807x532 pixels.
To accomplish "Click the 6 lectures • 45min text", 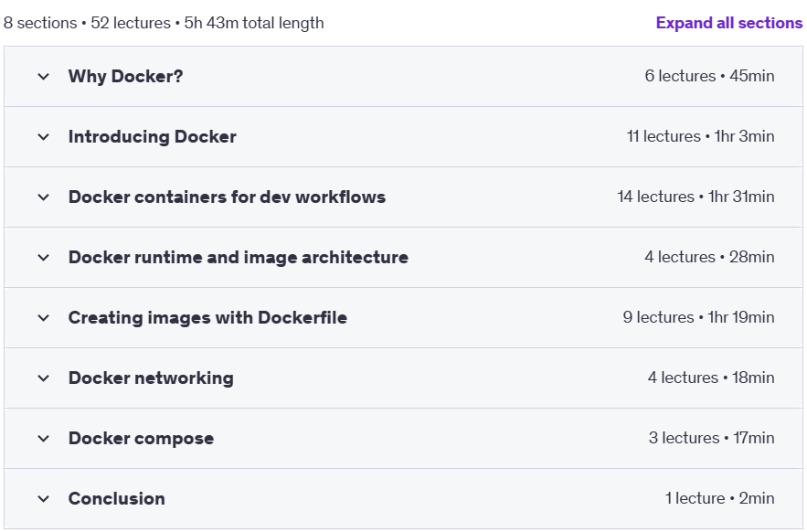I will pos(709,76).
